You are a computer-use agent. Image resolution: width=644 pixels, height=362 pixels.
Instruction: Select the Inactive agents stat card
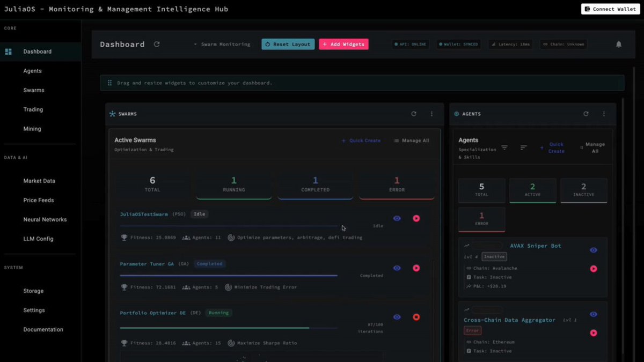583,190
